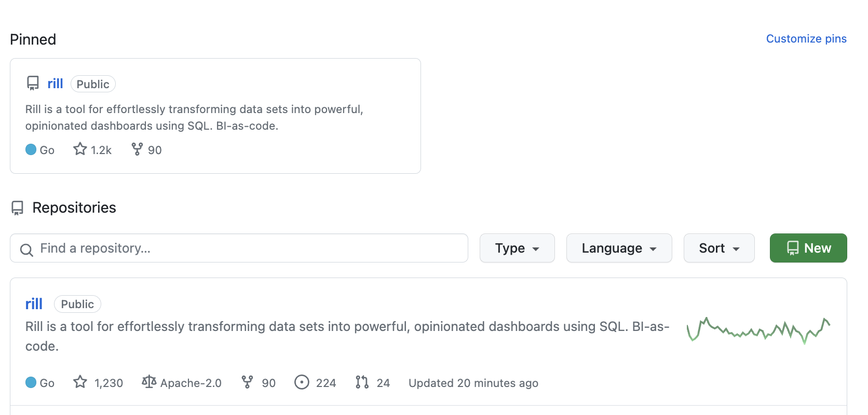Image resolution: width=868 pixels, height=415 pixels.
Task: Click the rill commit activity sparkline graph
Action: [x=758, y=330]
